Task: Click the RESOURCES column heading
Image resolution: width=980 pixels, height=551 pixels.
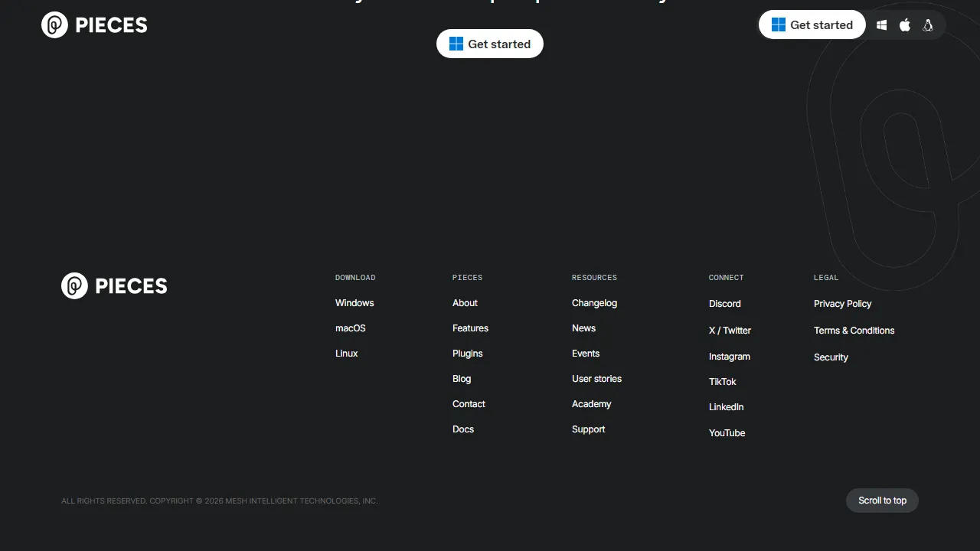Action: 594,278
